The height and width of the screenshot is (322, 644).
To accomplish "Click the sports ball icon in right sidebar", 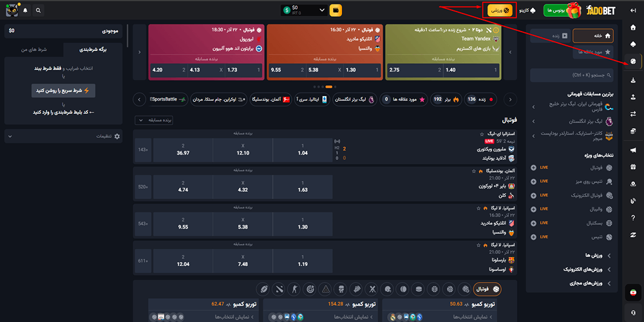I will coord(633,61).
